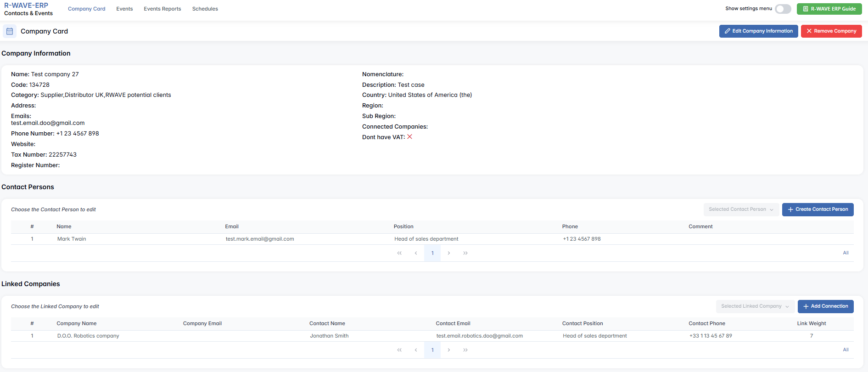Screen dimensions: 868x372
Task: Click the Remove Company button
Action: click(x=831, y=31)
